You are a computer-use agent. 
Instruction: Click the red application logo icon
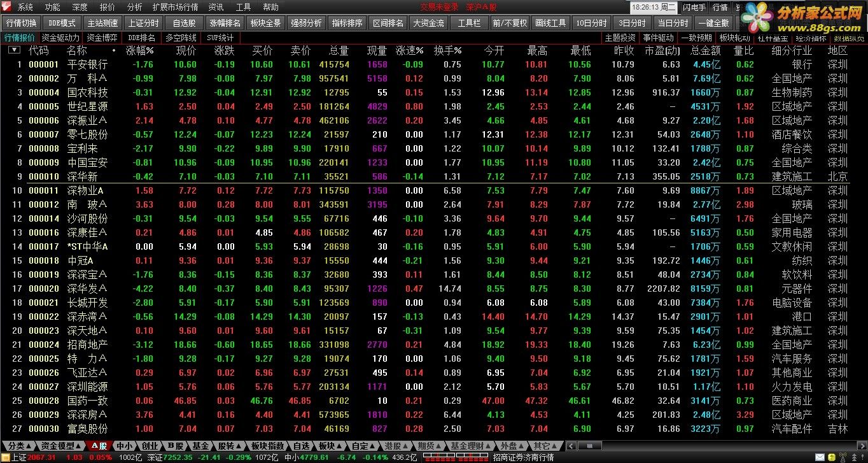pos(6,7)
